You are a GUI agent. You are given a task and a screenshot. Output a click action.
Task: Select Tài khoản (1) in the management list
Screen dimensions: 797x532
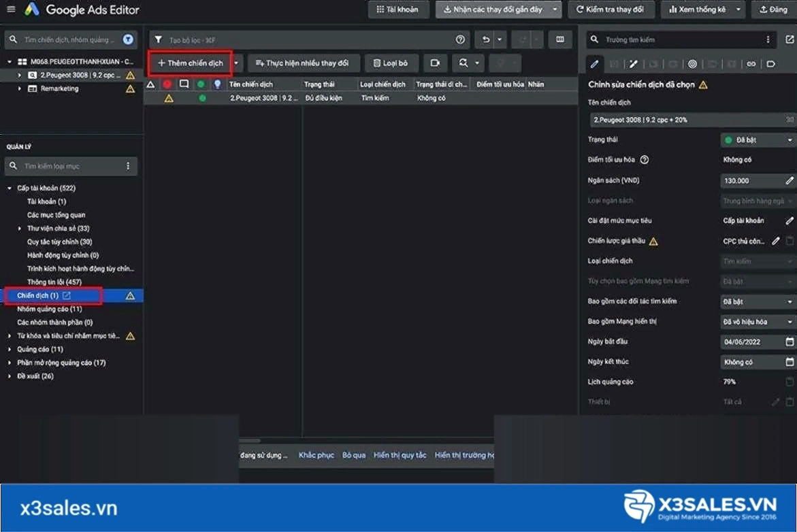[47, 201]
